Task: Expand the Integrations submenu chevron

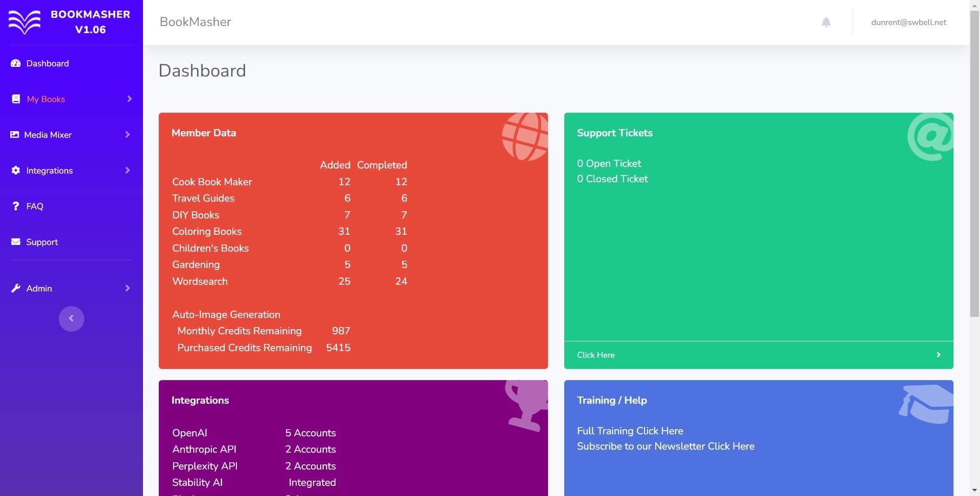Action: click(x=128, y=170)
